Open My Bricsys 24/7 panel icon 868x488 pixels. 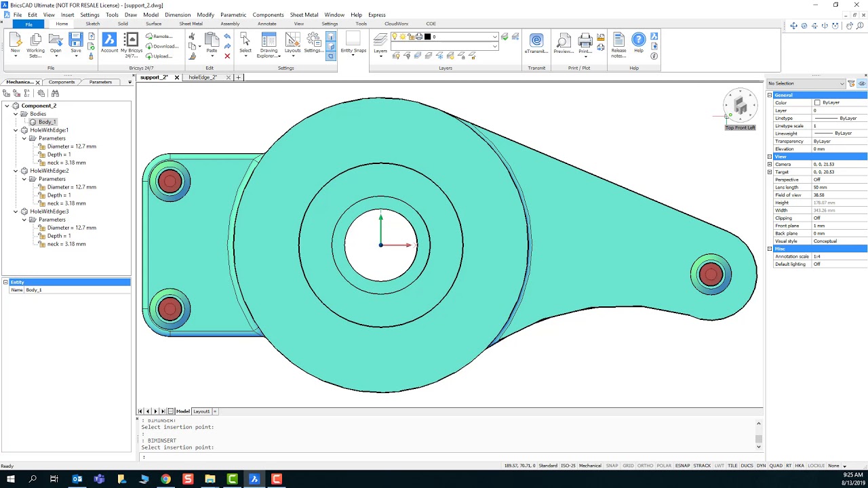[x=132, y=41]
